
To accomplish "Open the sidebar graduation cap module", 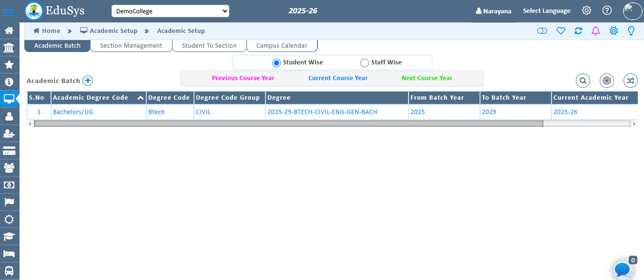I will [10, 237].
